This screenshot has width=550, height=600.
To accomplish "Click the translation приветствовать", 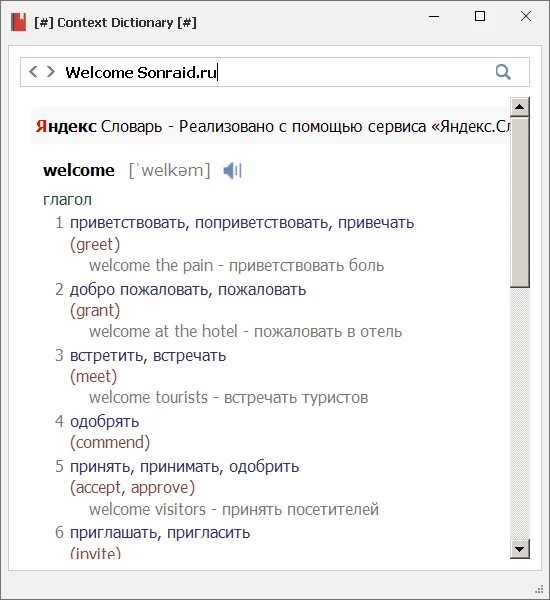I will 127,223.
